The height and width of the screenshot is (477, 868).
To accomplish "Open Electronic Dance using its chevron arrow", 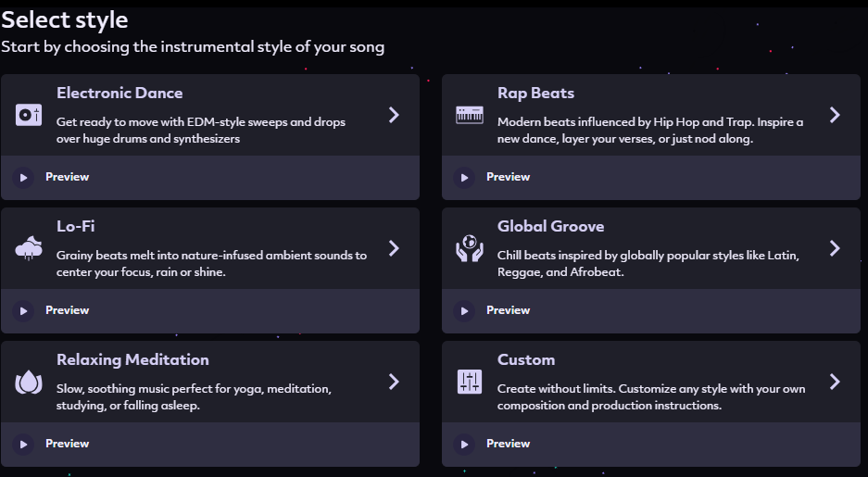I will 394,115.
